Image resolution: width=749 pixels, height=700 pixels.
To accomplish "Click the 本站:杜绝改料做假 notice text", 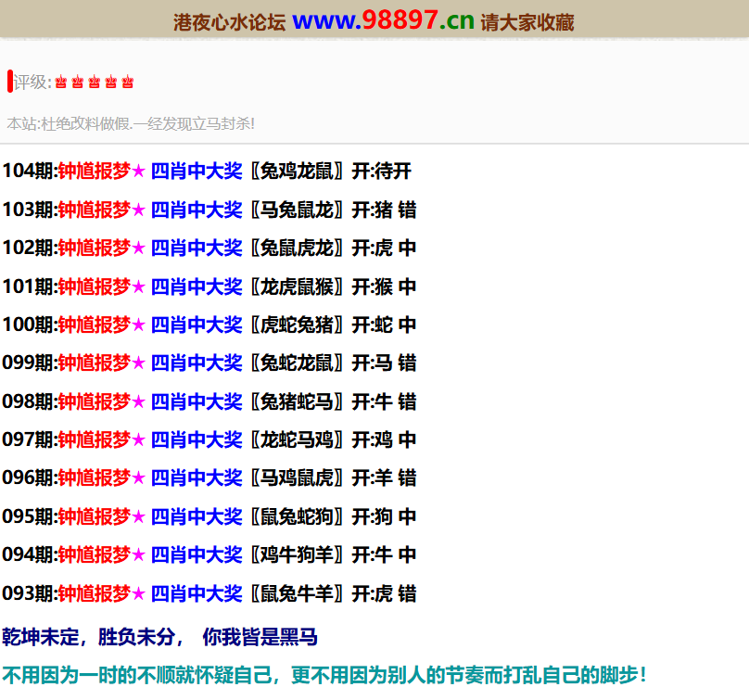I will (131, 123).
